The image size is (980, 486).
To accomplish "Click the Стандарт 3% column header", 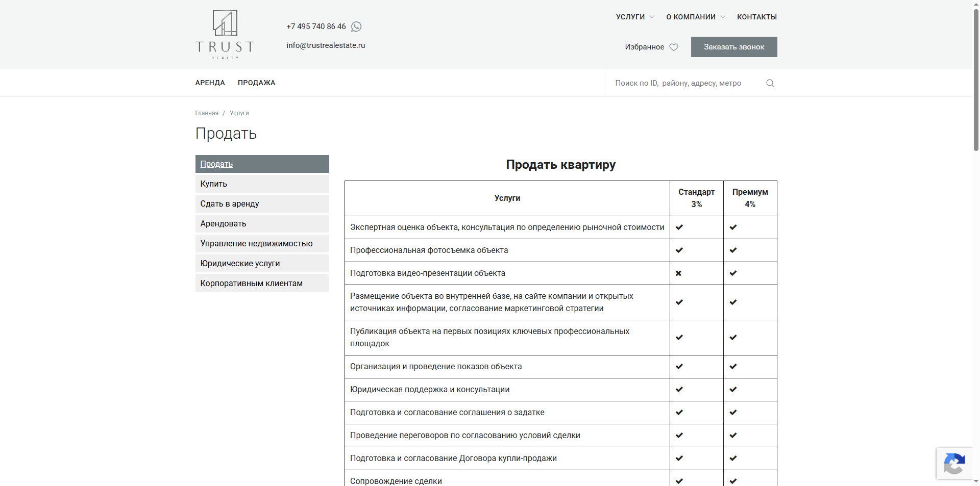I will (x=696, y=198).
